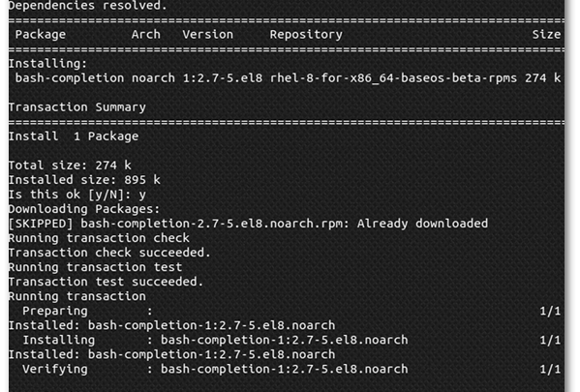The height and width of the screenshot is (392, 580).
Task: Click the Version column header
Action: pos(207,35)
